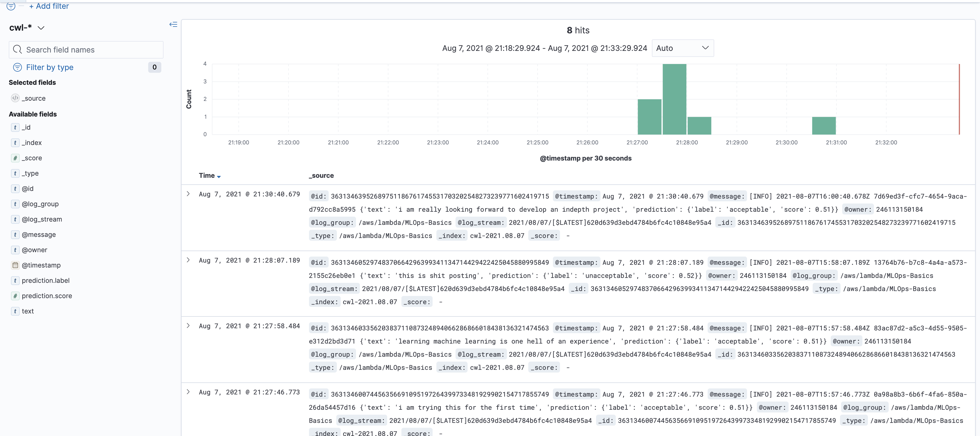The height and width of the screenshot is (436, 980).
Task: Click the search magnifier icon
Action: 17,50
